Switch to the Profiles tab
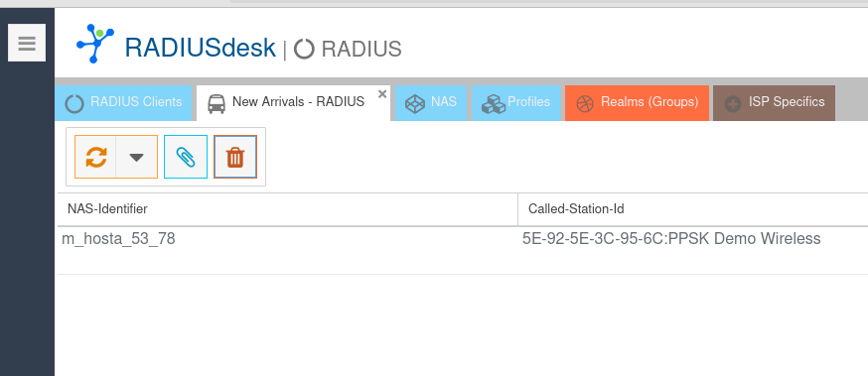 [x=515, y=102]
